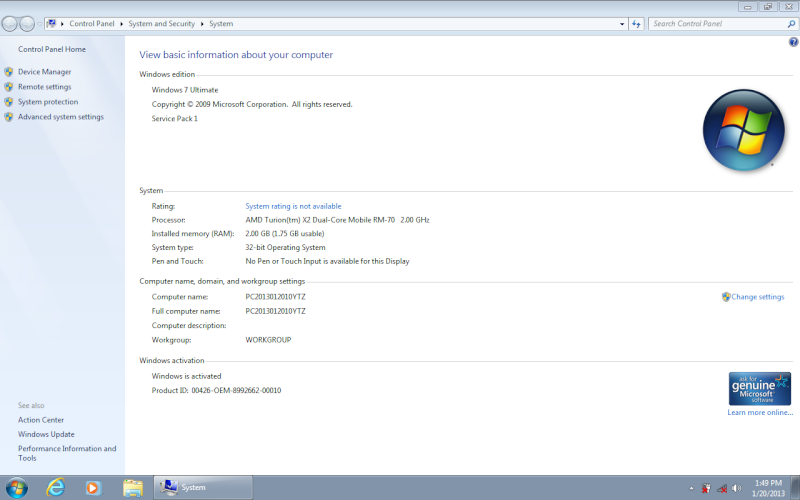Viewport: 800px width, 500px height.
Task: Click the System protection shield icon
Action: (9, 102)
